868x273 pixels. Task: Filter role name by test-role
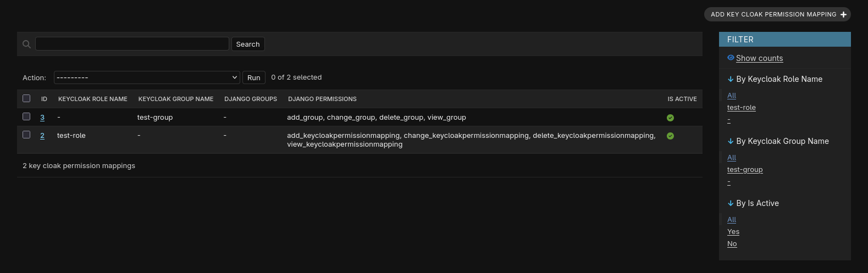(x=741, y=108)
